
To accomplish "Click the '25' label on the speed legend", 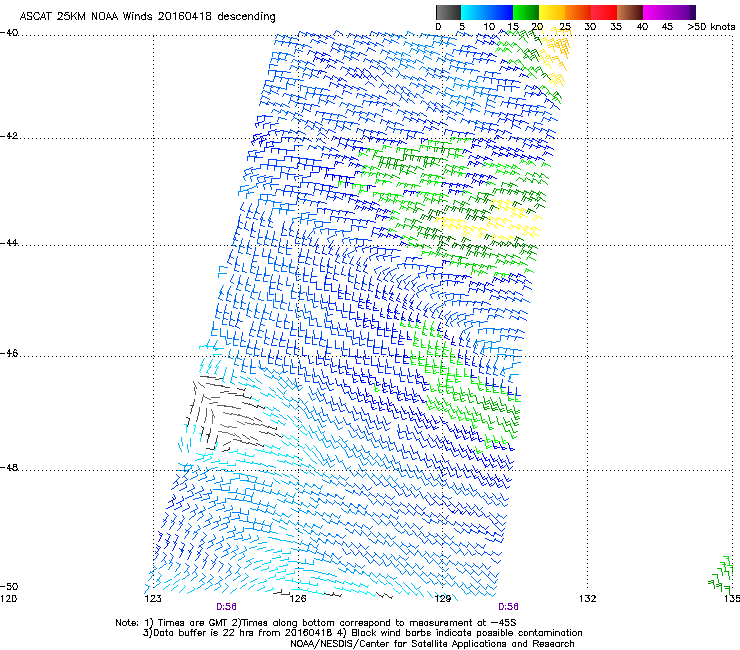I will tap(564, 27).
